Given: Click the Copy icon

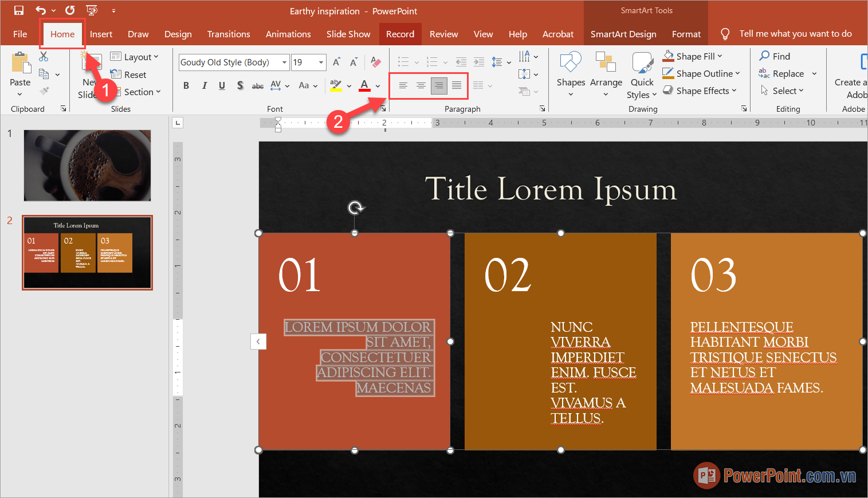Looking at the screenshot, I should tap(44, 74).
